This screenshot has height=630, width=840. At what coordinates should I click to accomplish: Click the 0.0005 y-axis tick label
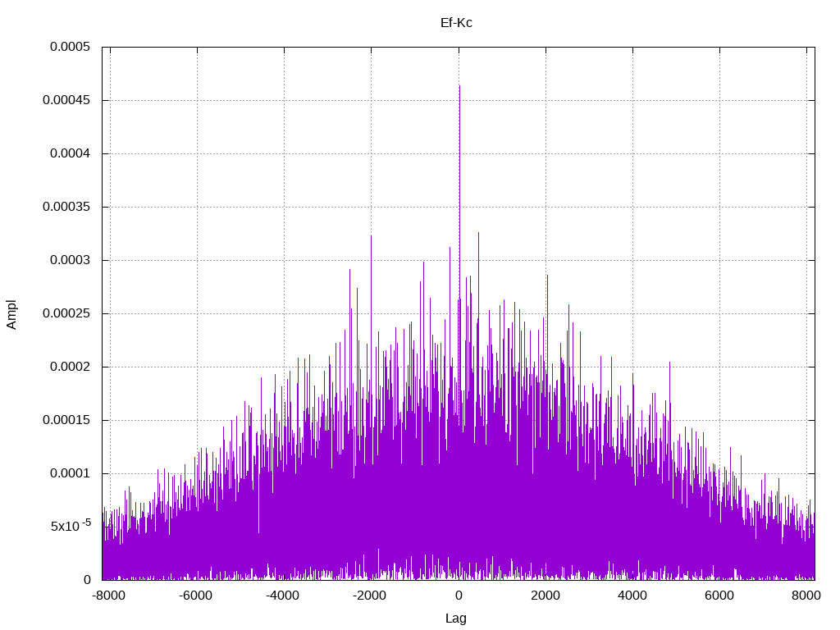70,47
